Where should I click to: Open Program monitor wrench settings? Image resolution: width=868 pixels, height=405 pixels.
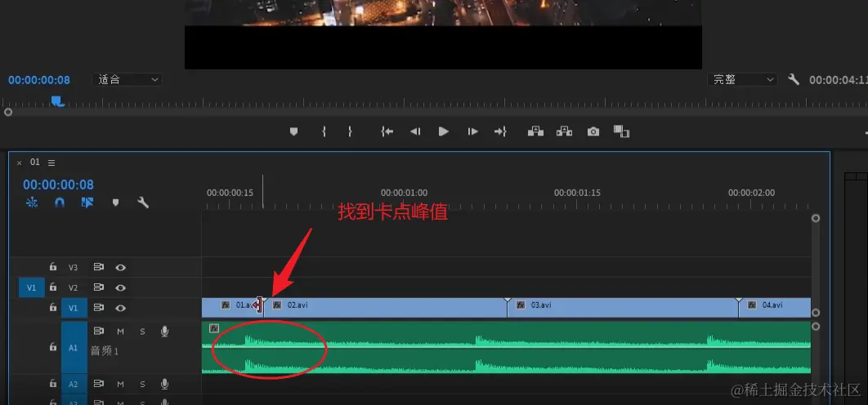(794, 80)
